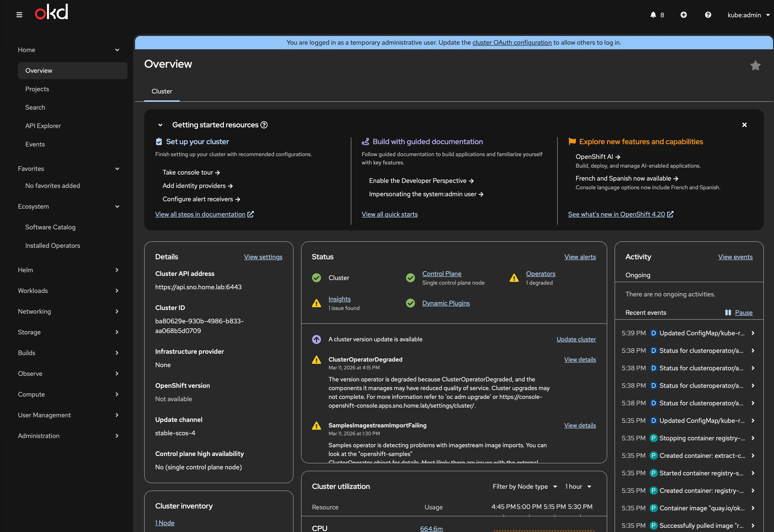Image resolution: width=774 pixels, height=532 pixels.
Task: Open the quick create plus icon
Action: click(x=683, y=15)
